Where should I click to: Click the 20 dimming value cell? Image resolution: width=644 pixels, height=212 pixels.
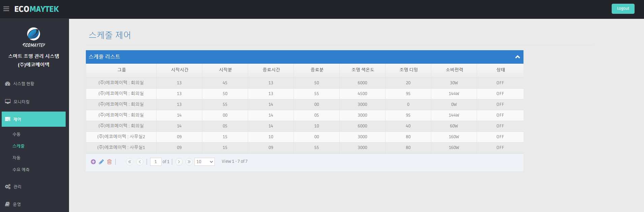pyautogui.click(x=408, y=83)
